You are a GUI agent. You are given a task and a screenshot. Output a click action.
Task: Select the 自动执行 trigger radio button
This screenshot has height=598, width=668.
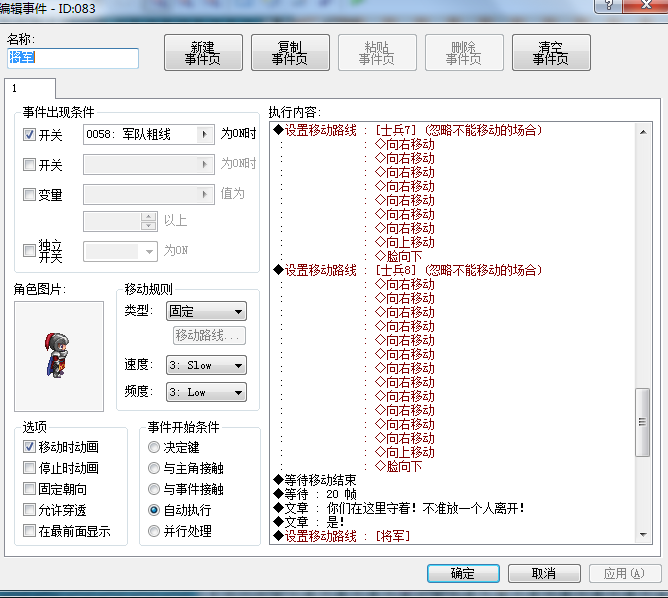tap(154, 510)
